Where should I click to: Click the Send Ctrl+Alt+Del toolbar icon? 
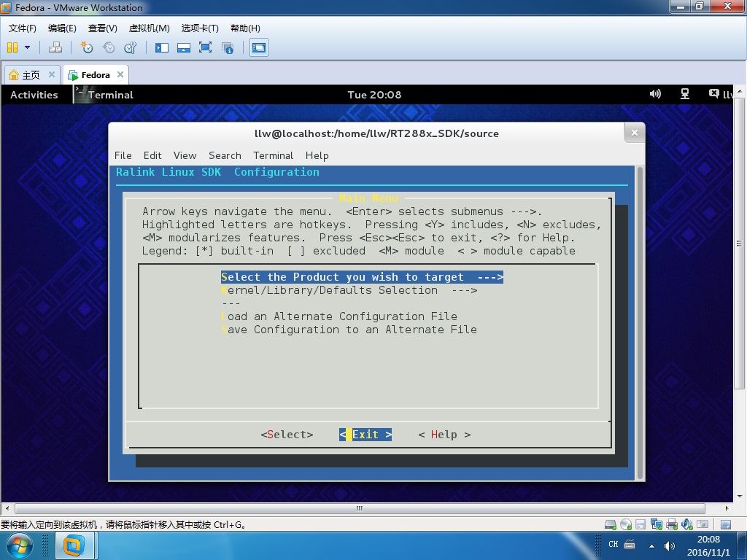pyautogui.click(x=55, y=47)
